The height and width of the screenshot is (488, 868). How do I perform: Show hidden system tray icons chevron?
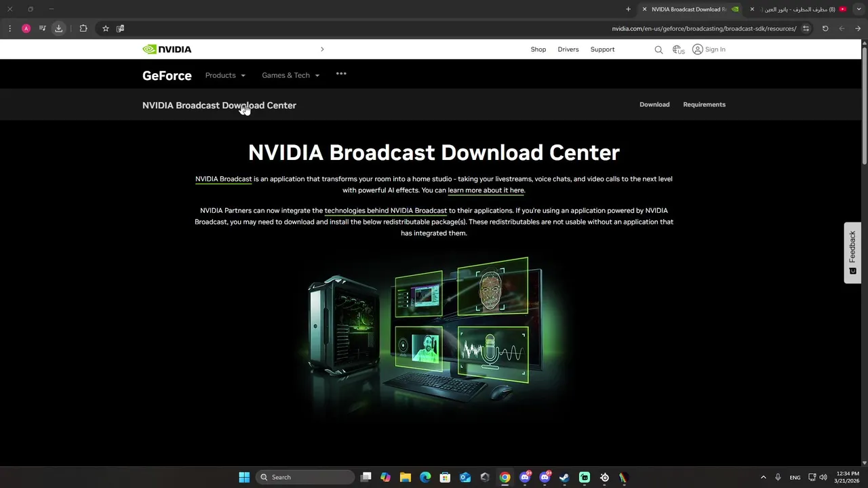pyautogui.click(x=763, y=477)
